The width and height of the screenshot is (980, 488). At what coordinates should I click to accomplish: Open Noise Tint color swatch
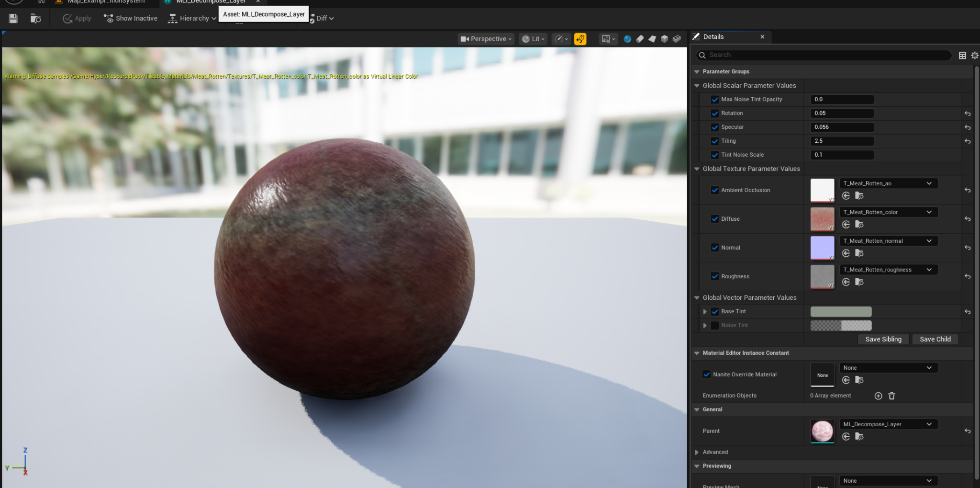pyautogui.click(x=841, y=326)
